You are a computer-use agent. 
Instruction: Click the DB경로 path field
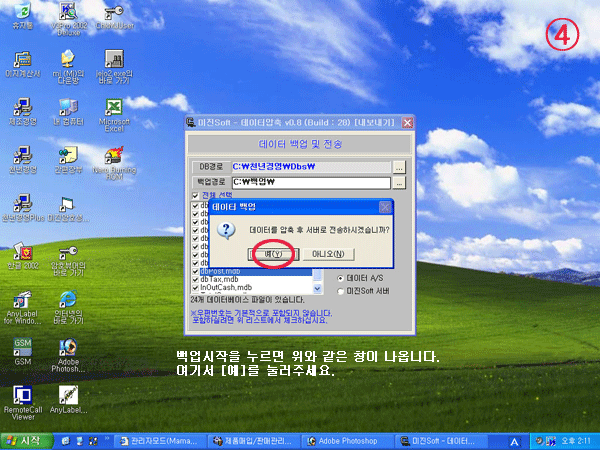click(311, 167)
